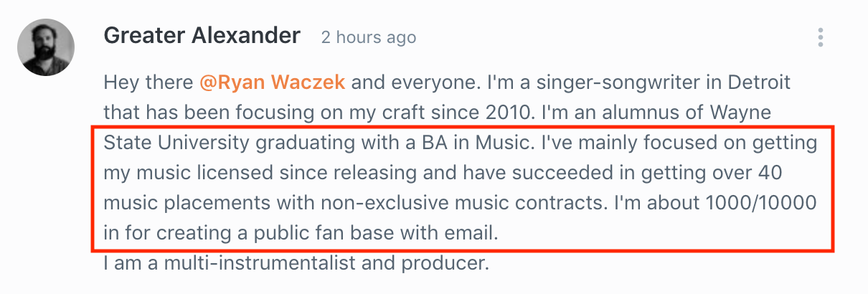The height and width of the screenshot is (294, 868).
Task: Open the comment's three-dot options menu
Action: click(x=820, y=37)
